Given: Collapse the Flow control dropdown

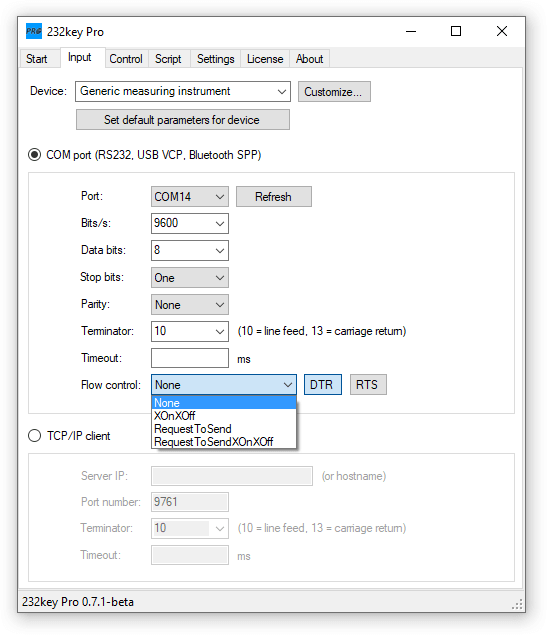Looking at the screenshot, I should (224, 384).
